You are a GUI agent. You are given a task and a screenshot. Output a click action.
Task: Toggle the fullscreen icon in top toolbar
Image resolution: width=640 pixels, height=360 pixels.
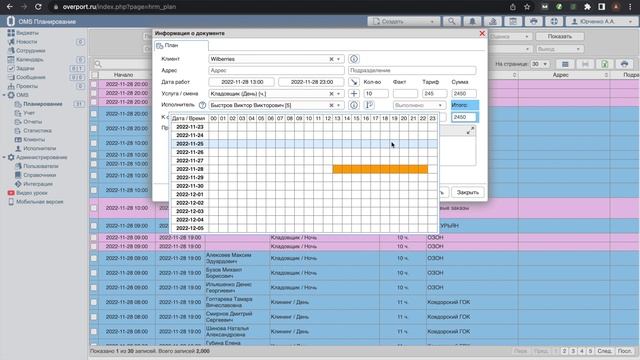554,21
